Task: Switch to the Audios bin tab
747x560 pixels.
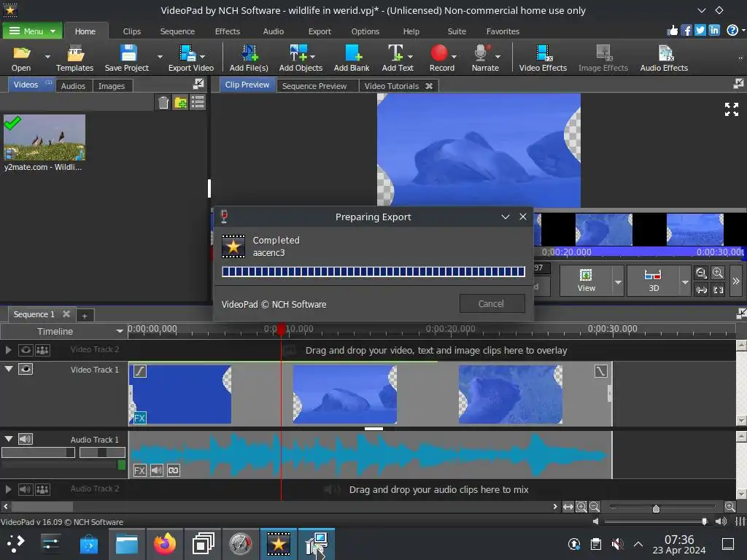Action: coord(73,86)
